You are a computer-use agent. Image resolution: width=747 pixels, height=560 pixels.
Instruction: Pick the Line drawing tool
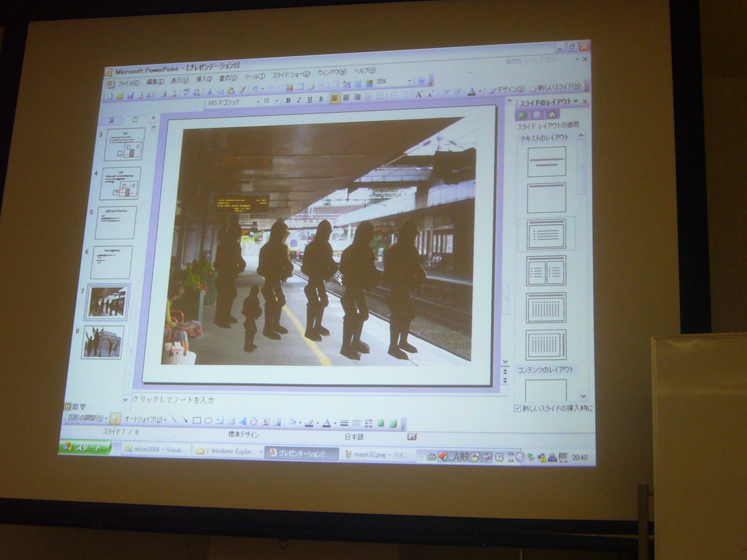point(174,420)
